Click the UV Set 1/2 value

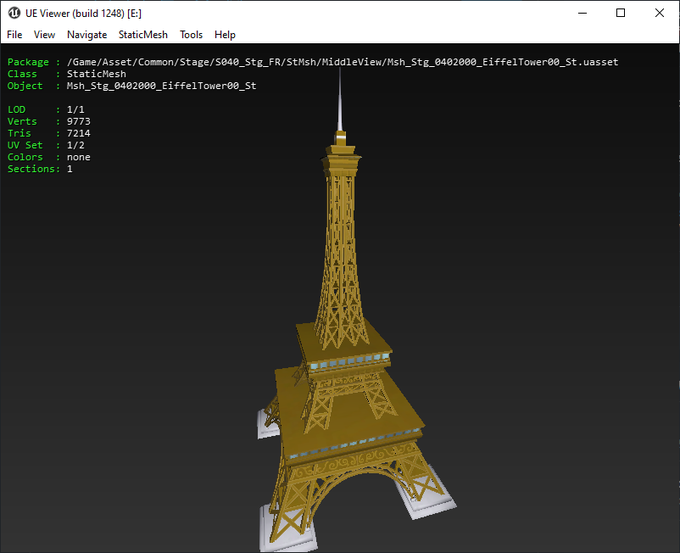click(75, 146)
